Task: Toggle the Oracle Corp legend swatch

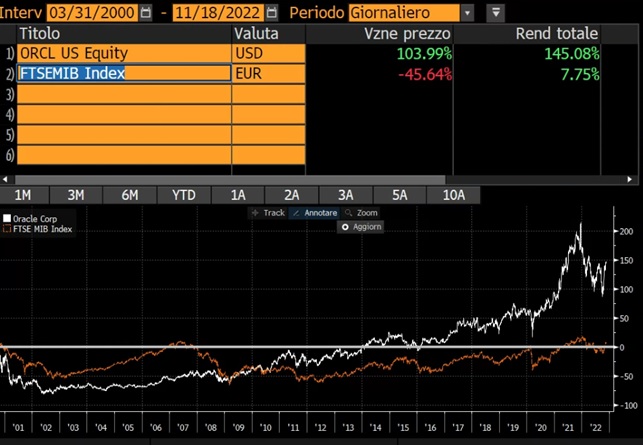Action: (7, 218)
